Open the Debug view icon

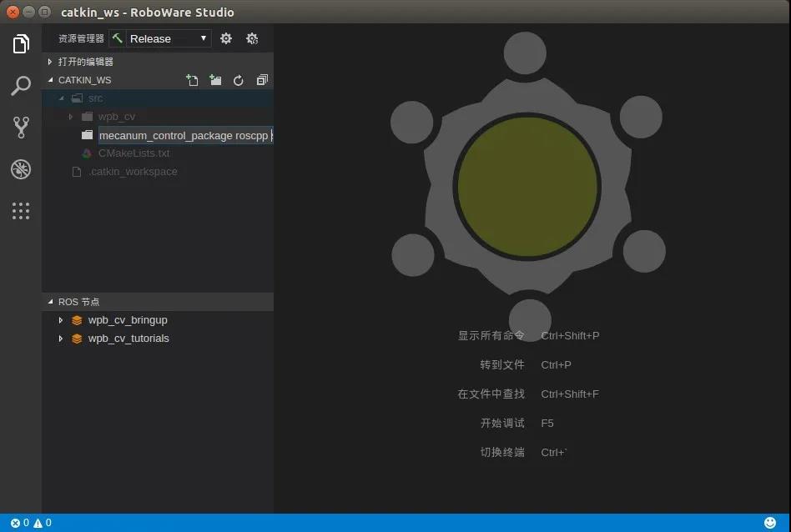click(21, 169)
